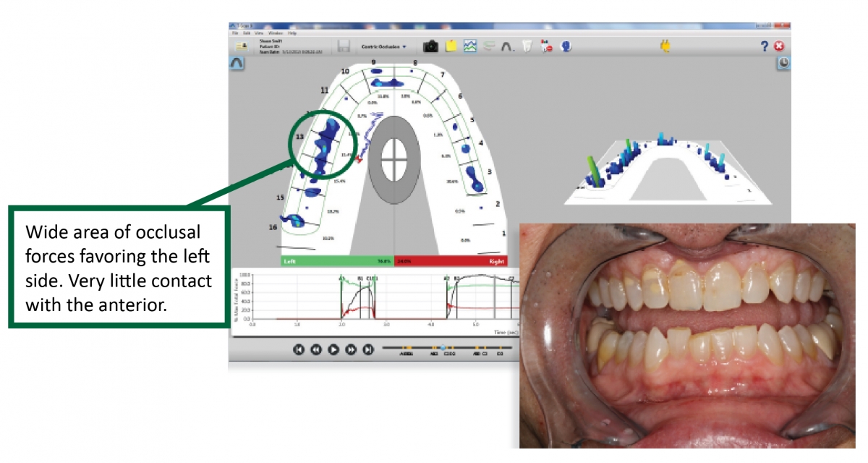Open help with the question mark icon
Viewport: 868px width, 463px height.
pyautogui.click(x=764, y=46)
